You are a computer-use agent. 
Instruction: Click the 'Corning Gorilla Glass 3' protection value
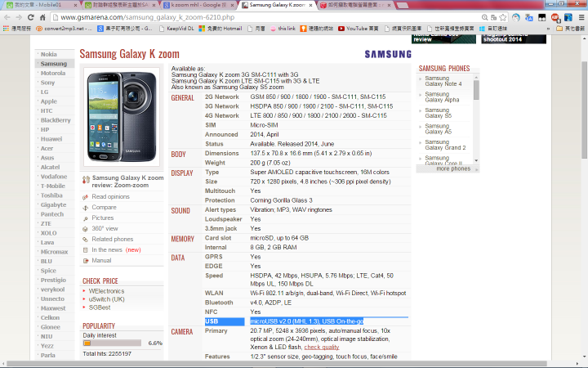tap(281, 200)
